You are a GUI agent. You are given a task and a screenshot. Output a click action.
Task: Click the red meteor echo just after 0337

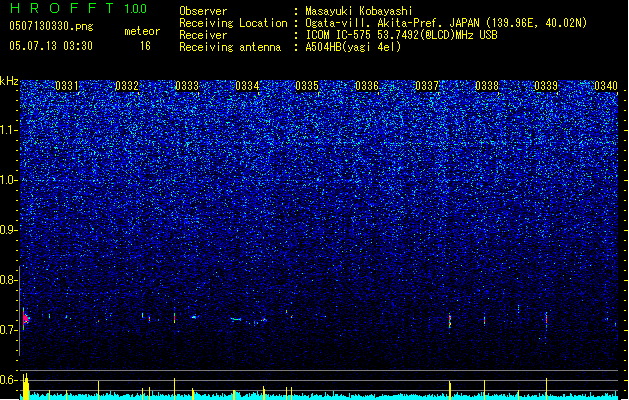tap(450, 321)
